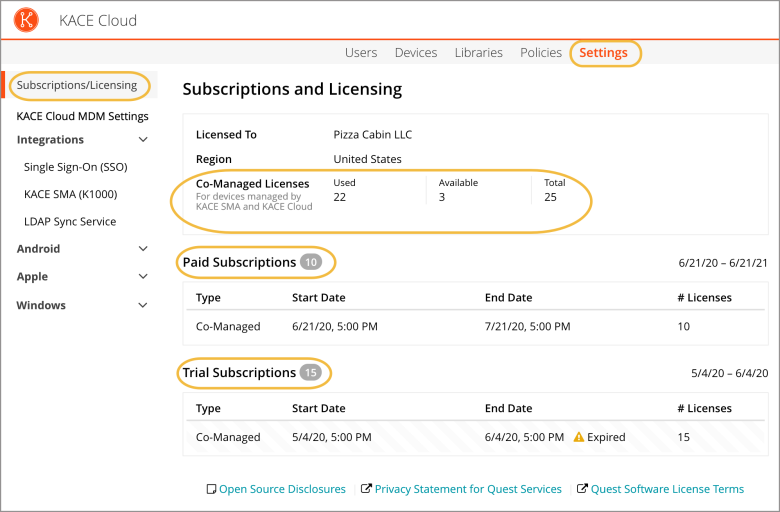Click the trial subscriptions count badge 15
The image size is (780, 512).
point(310,373)
